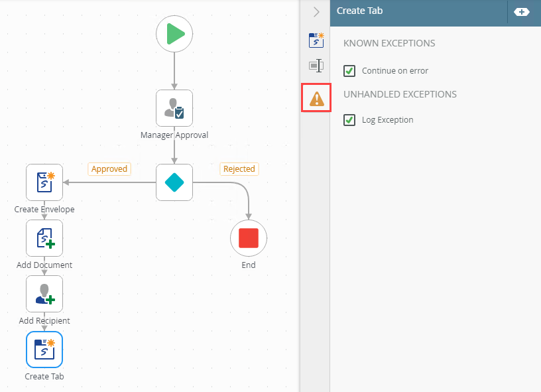Click the Manager Approval label text
This screenshot has width=541, height=392.
coord(174,135)
